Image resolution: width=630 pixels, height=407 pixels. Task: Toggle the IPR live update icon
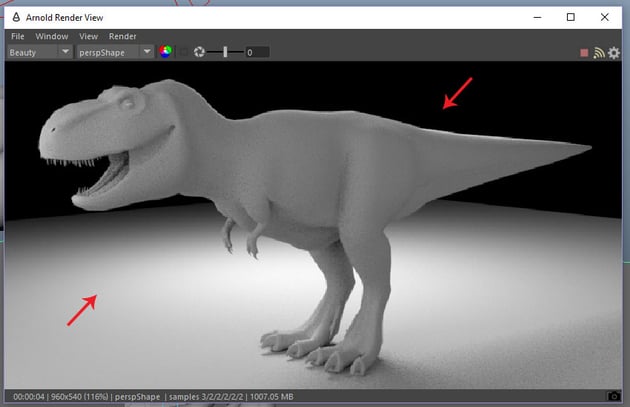click(599, 53)
